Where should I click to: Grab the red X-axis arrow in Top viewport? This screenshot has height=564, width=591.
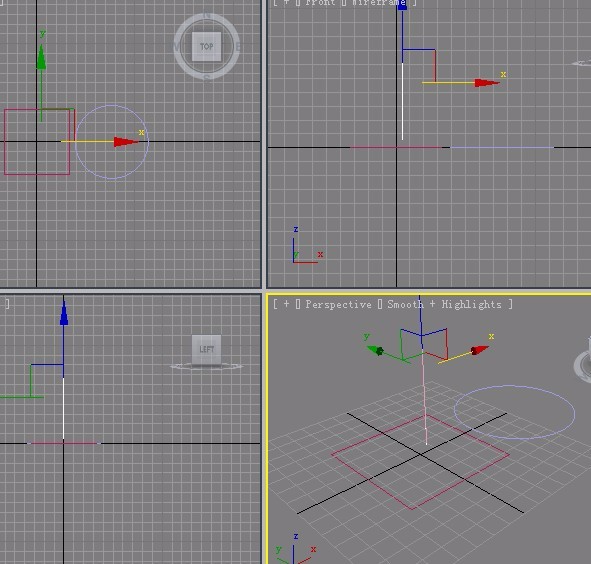click(126, 142)
